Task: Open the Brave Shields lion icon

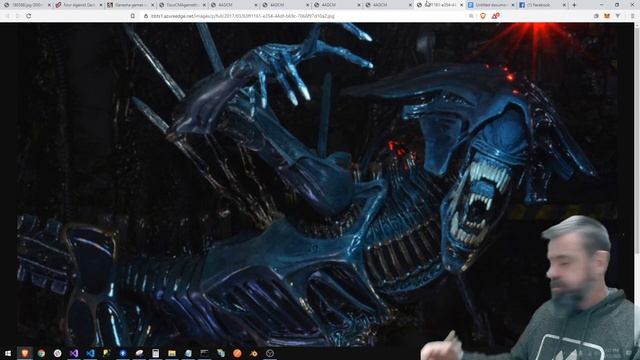Action: click(483, 16)
